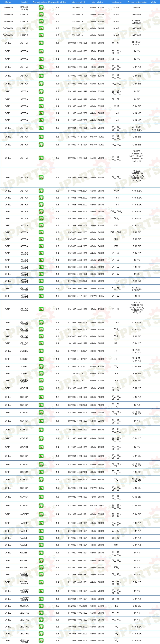Click the date range 10.1995 -> 07.2003
160x644 pixels.
click(x=78, y=634)
